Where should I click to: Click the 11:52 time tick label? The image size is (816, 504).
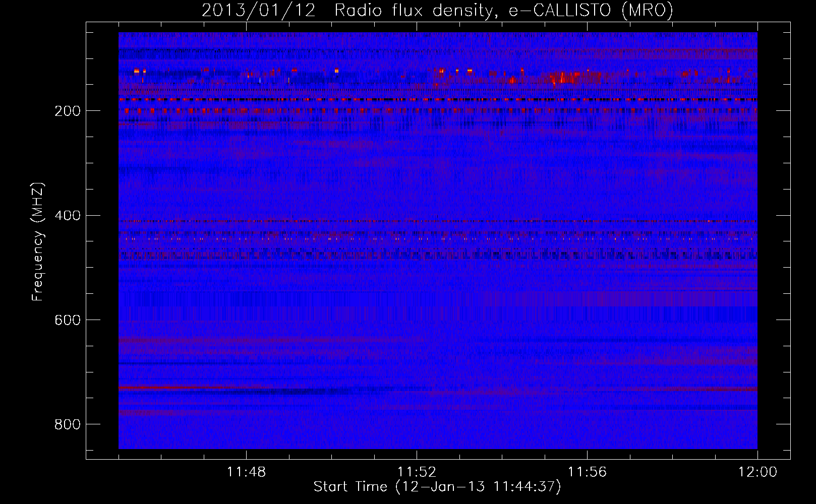point(417,472)
